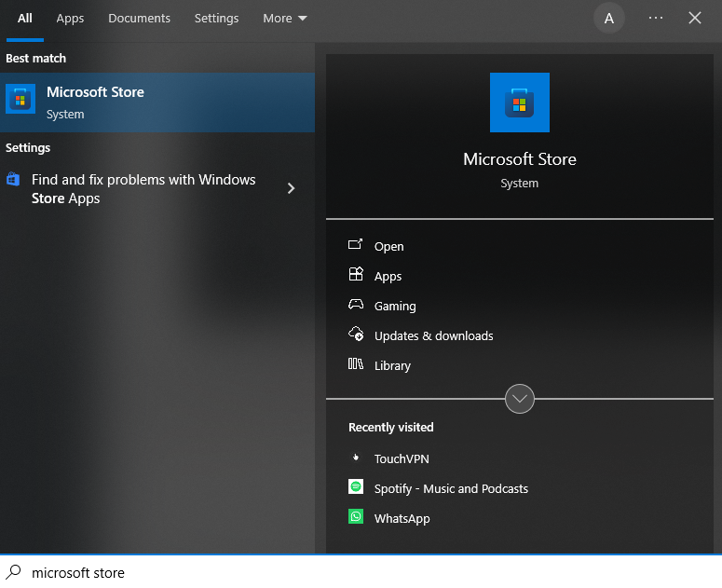This screenshot has width=722, height=588.
Task: Close the search panel with the X
Action: 695,19
